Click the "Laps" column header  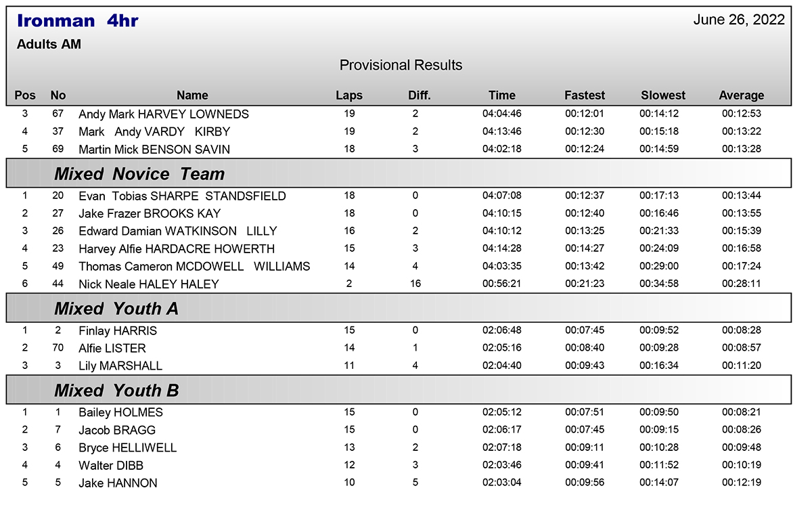click(x=349, y=95)
